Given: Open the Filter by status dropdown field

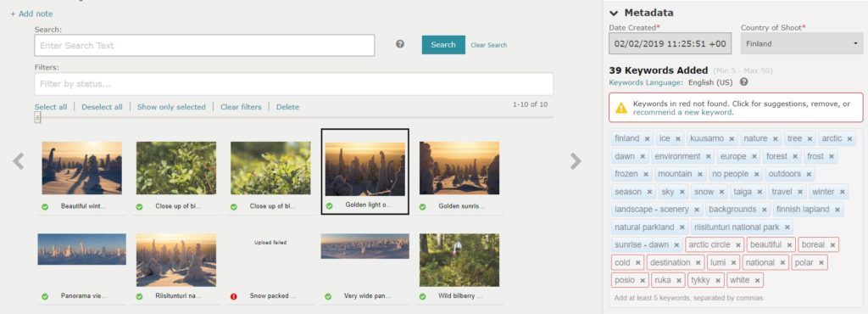Looking at the screenshot, I should point(293,84).
